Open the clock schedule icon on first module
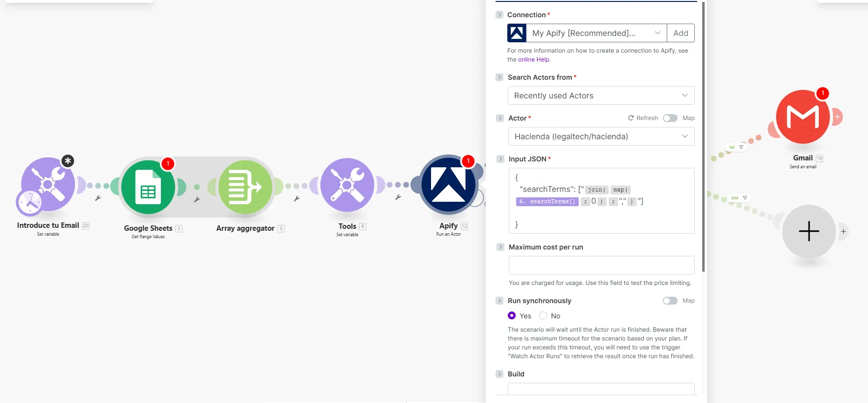This screenshot has height=403, width=868. 30,202
